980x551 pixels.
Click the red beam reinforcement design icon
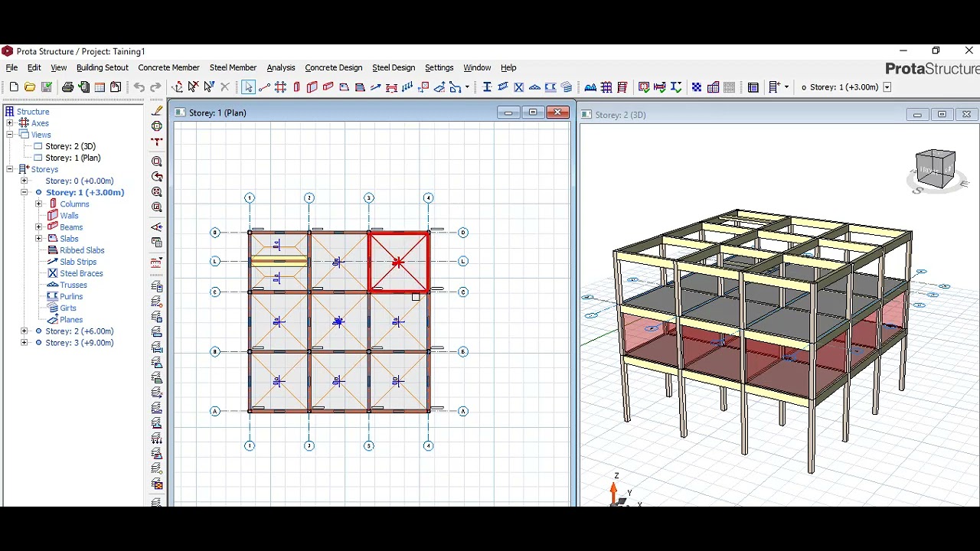659,87
